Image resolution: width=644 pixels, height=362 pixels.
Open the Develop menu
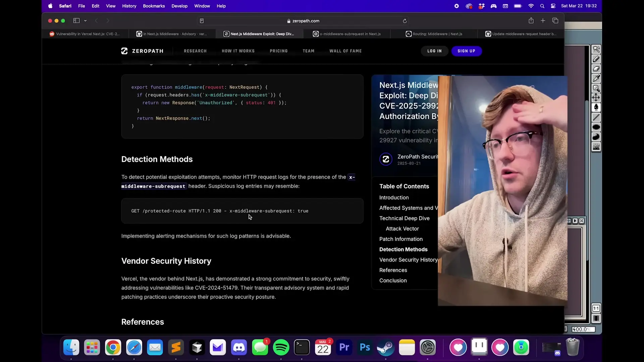click(179, 6)
